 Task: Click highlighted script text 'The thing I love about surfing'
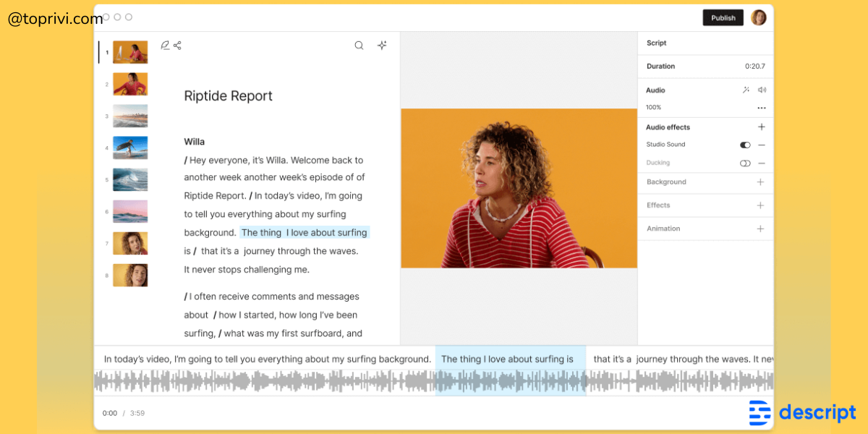[x=305, y=233]
